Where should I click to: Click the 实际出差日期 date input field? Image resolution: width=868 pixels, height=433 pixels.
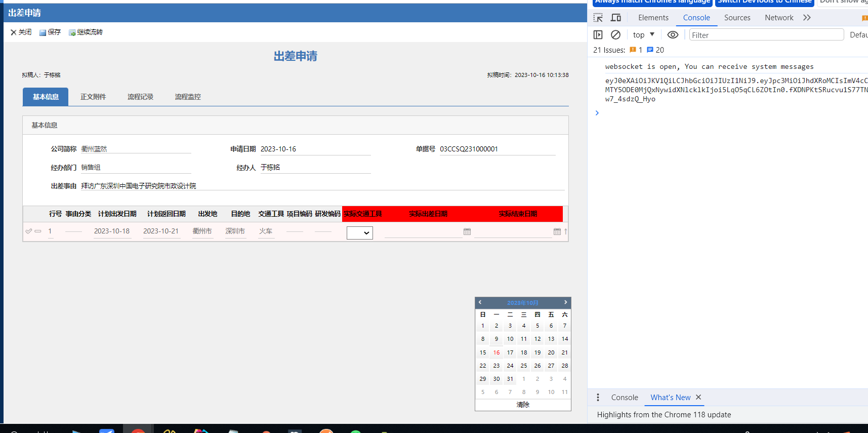click(x=423, y=231)
